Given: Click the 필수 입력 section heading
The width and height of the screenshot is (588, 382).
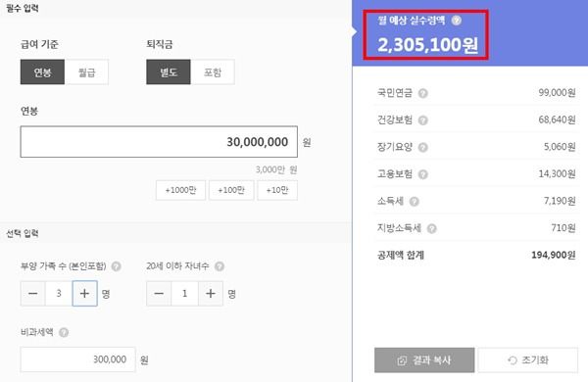Looking at the screenshot, I should click(23, 8).
